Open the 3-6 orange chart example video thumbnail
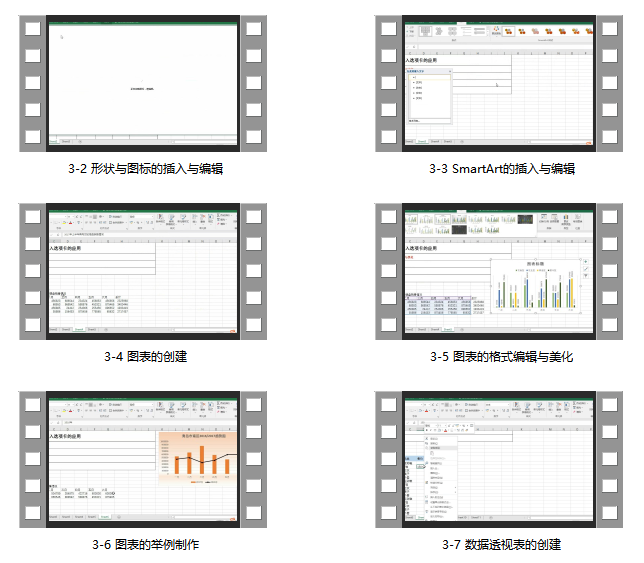 pyautogui.click(x=143, y=460)
